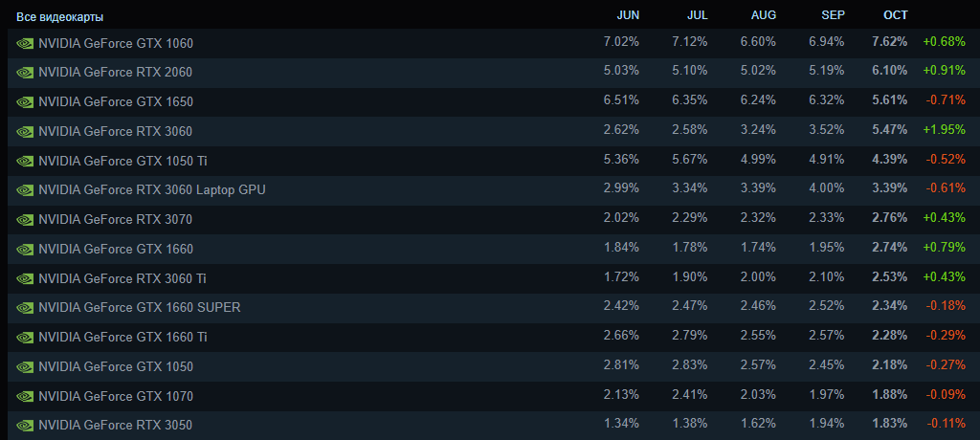Click the +1.95% change for RTX 3060
Screen dimensions: 980x440
point(944,131)
